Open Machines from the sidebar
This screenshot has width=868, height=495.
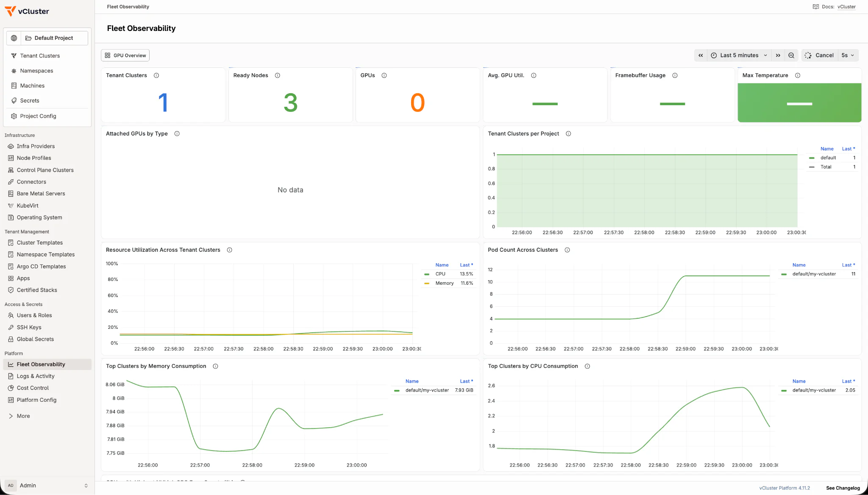pos(32,86)
